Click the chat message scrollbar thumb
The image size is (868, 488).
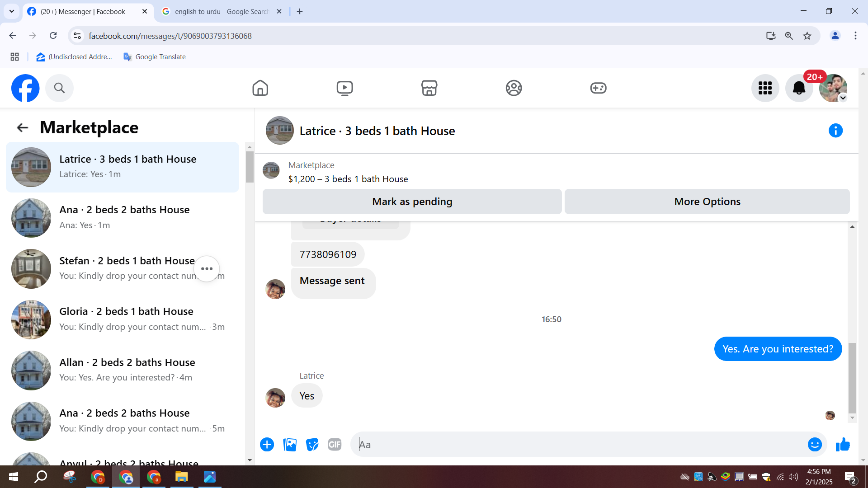pos(852,378)
